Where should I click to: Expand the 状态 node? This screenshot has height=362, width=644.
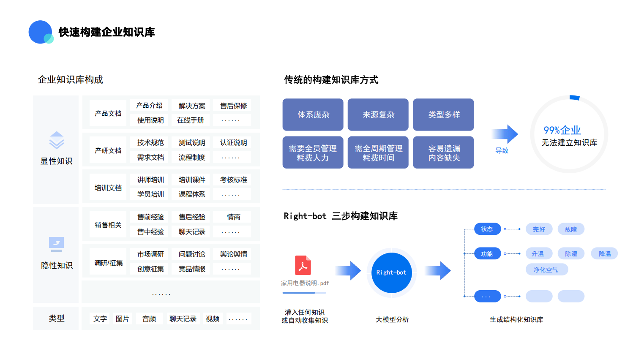click(488, 229)
